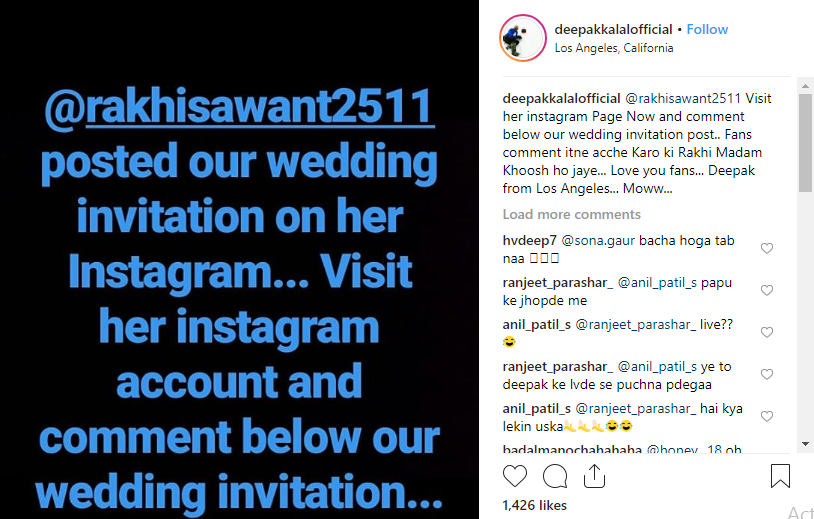Open hvdeep7's profile from comment
The width and height of the screenshot is (814, 519).
tap(530, 241)
